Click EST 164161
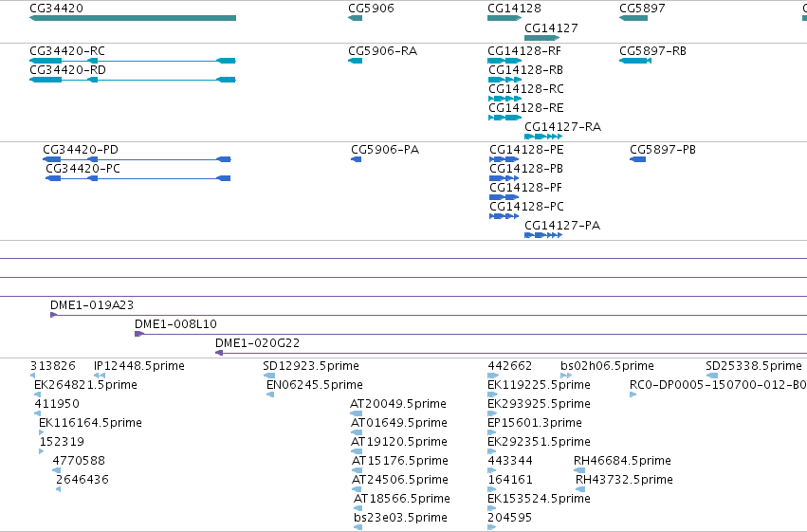The width and height of the screenshot is (807, 532). click(x=491, y=489)
